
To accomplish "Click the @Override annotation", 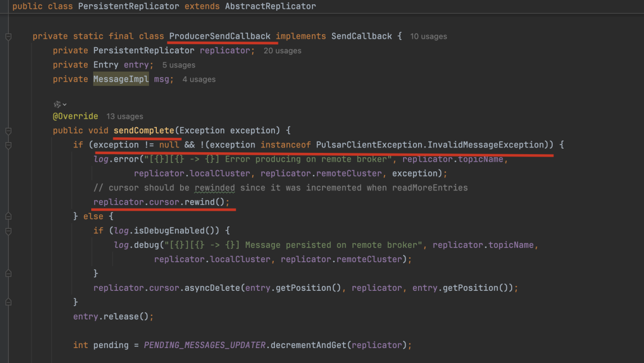I will 75,116.
